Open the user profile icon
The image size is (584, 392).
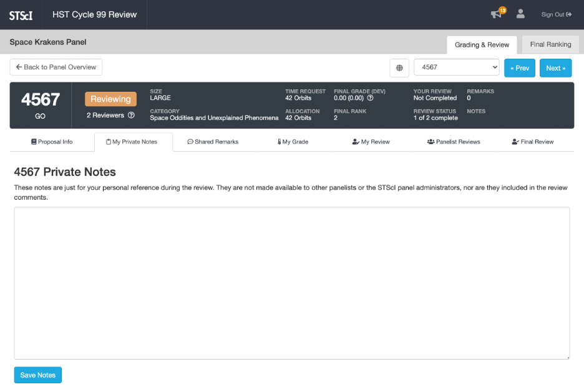coord(520,14)
